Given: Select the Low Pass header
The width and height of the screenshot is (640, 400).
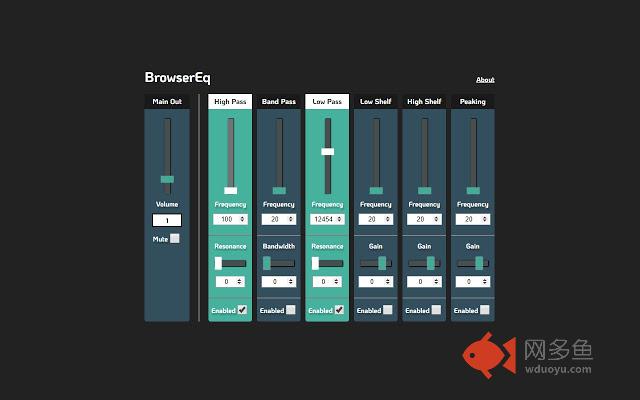Looking at the screenshot, I should point(327,102).
